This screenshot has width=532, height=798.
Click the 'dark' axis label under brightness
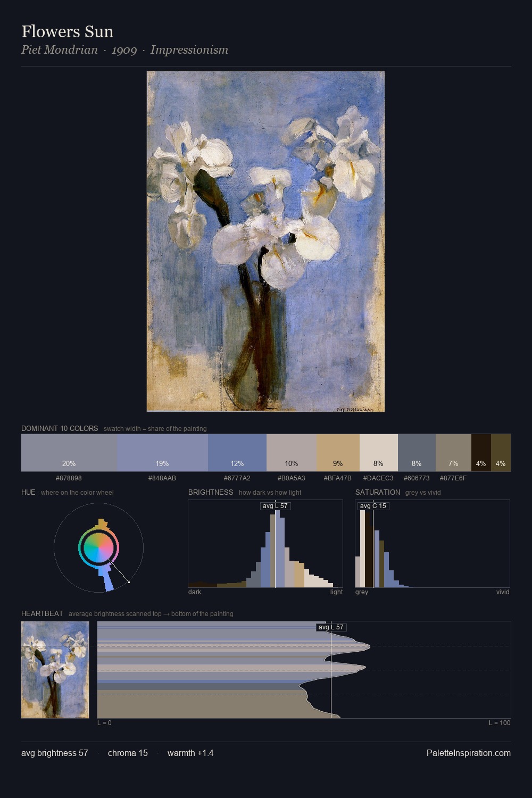tap(195, 592)
